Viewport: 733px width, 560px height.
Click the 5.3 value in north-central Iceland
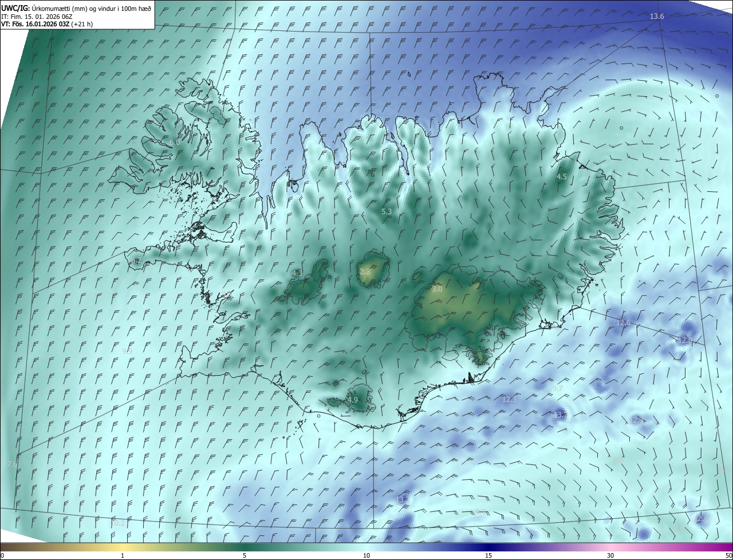tap(387, 211)
